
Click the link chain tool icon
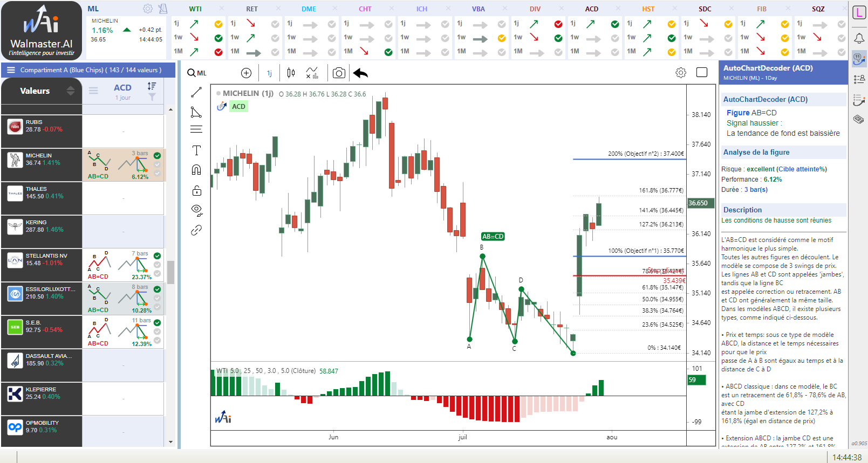point(196,230)
